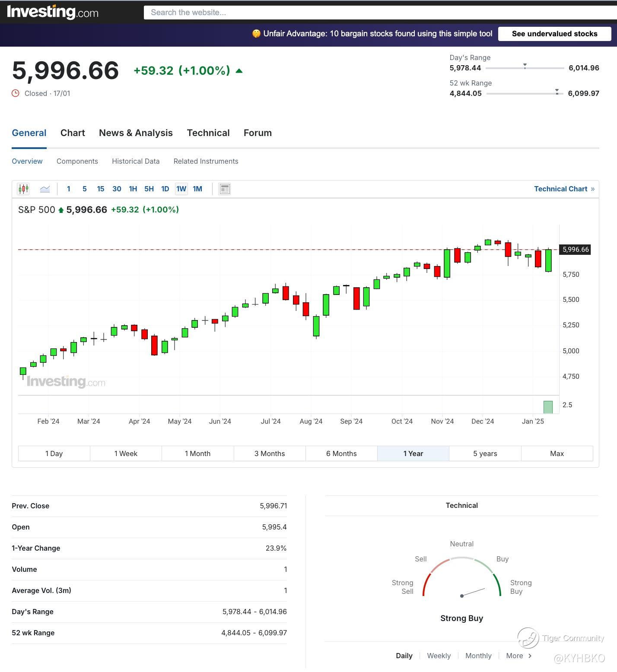This screenshot has width=617, height=672.
Task: Set chart range to 1 Day
Action: point(54,453)
